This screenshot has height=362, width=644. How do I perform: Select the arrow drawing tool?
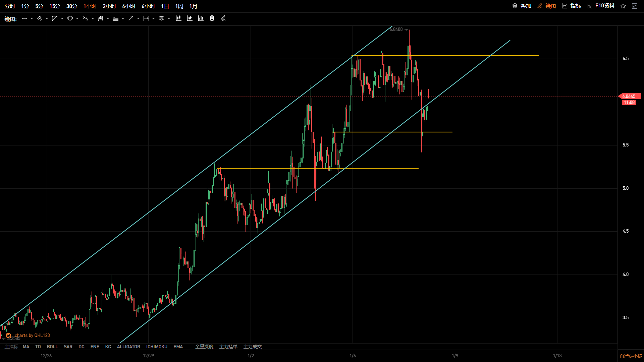point(131,18)
